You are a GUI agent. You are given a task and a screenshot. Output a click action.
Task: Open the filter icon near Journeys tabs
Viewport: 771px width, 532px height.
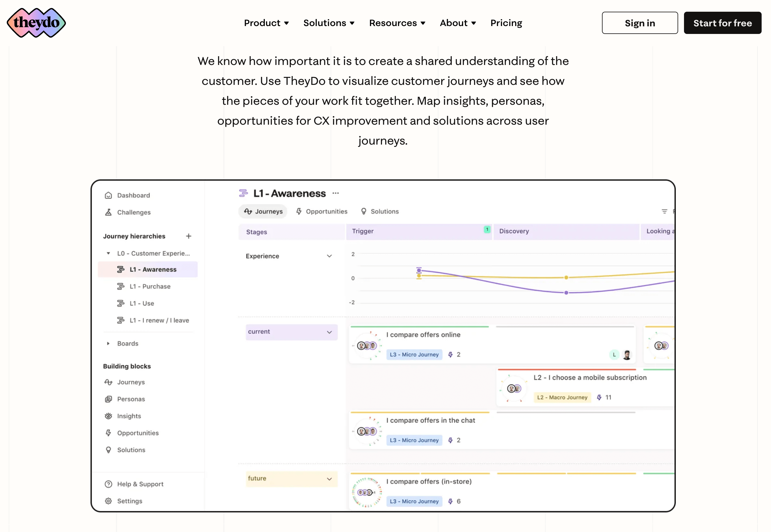664,211
